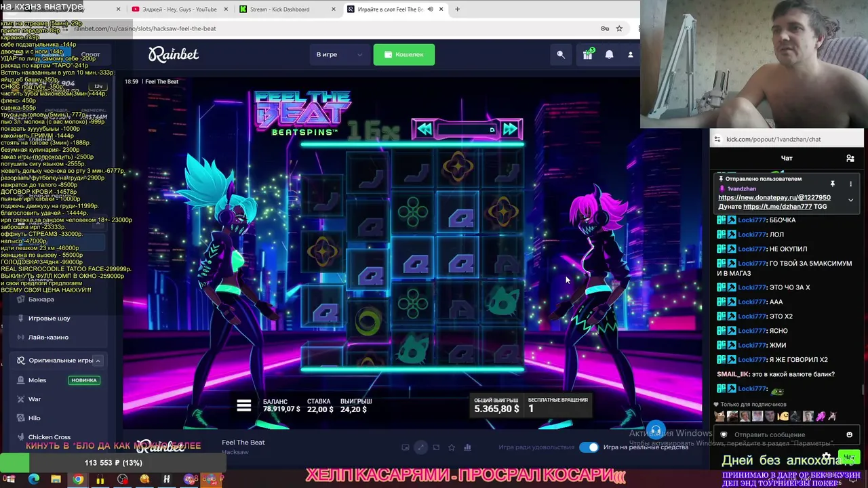868x488 pixels.
Task: Open the Rainbet notifications bell
Action: pos(609,55)
